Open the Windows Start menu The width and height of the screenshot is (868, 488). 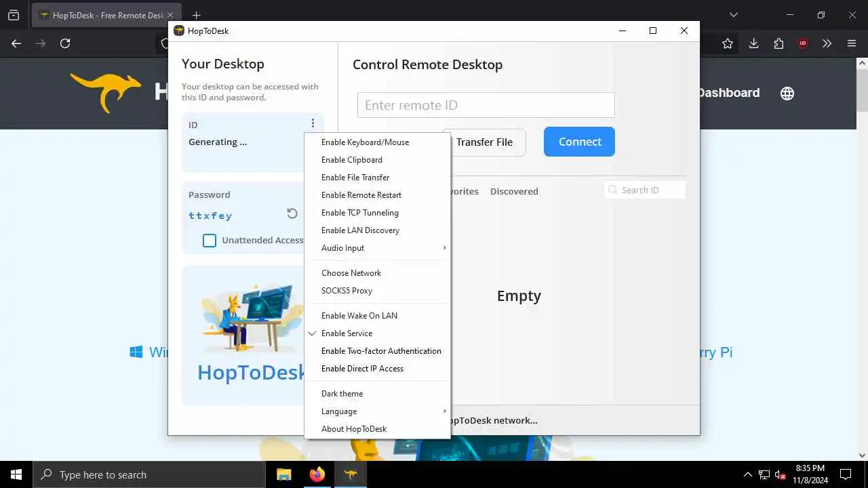coord(16,474)
